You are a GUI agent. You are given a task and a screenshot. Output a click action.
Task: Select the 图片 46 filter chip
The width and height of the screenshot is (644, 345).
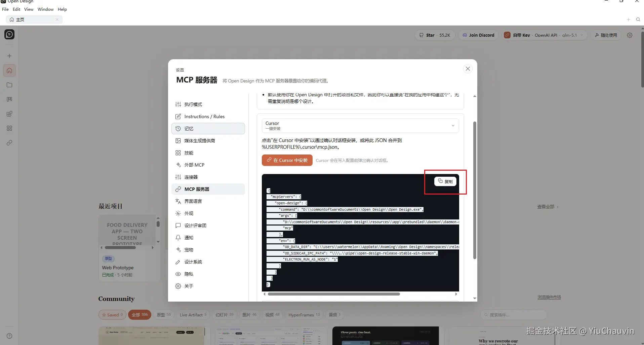point(249,315)
